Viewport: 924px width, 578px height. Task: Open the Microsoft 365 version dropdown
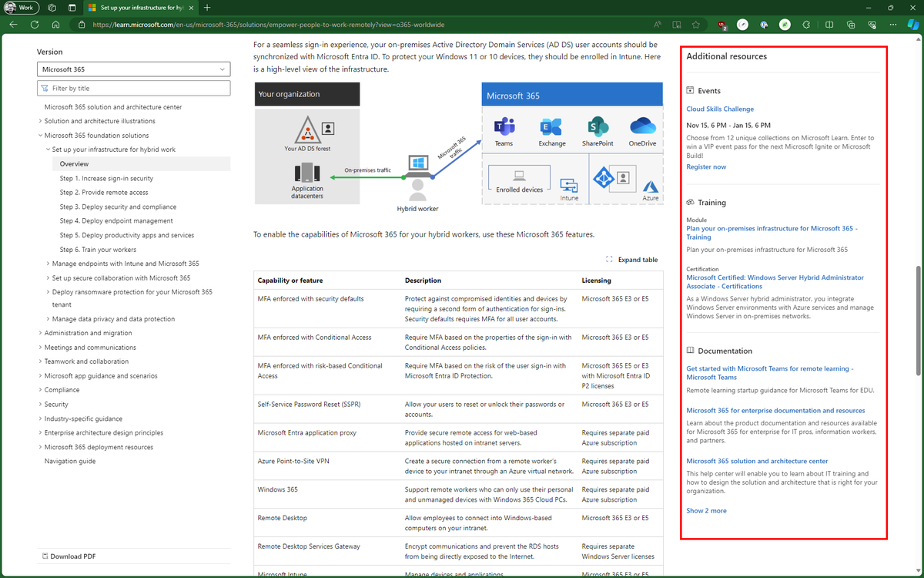point(134,69)
